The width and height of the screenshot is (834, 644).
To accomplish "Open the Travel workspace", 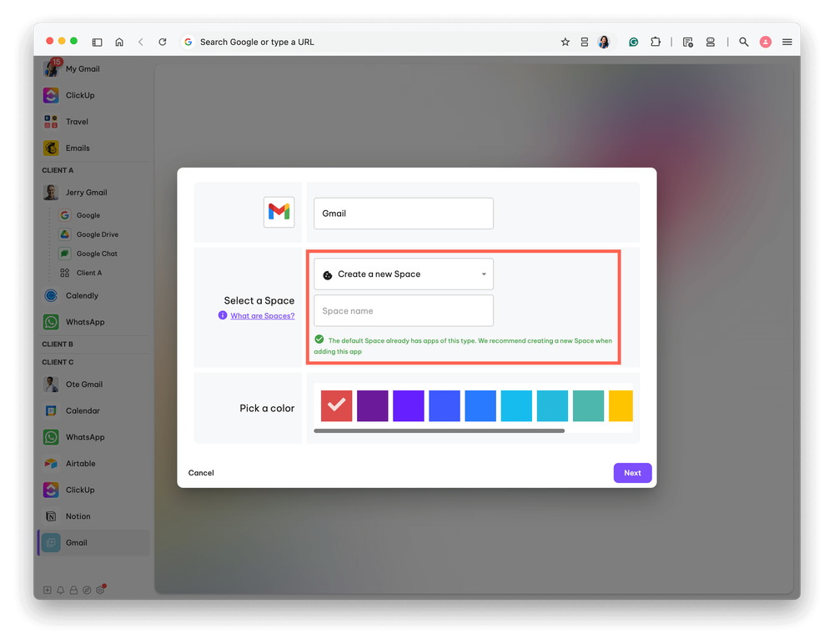I will (50, 121).
